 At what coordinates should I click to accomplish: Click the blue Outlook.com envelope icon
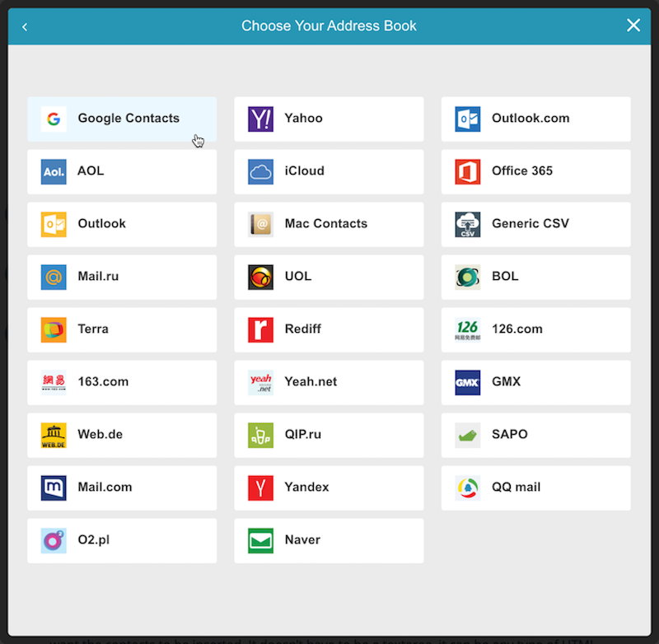[467, 119]
